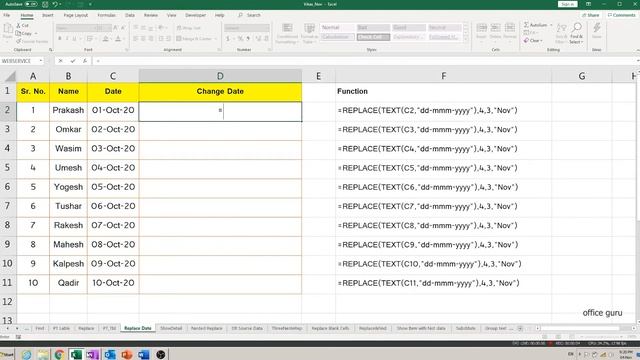The width and height of the screenshot is (640, 360).
Task: Open the Find & Select menu
Action: coord(576,33)
